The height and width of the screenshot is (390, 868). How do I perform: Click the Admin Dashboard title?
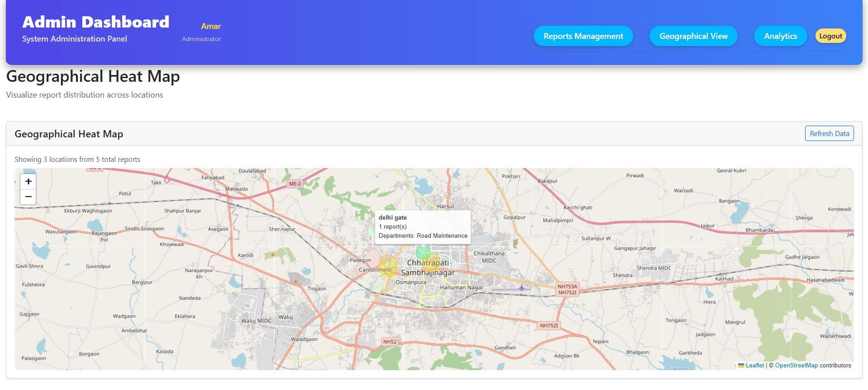96,22
